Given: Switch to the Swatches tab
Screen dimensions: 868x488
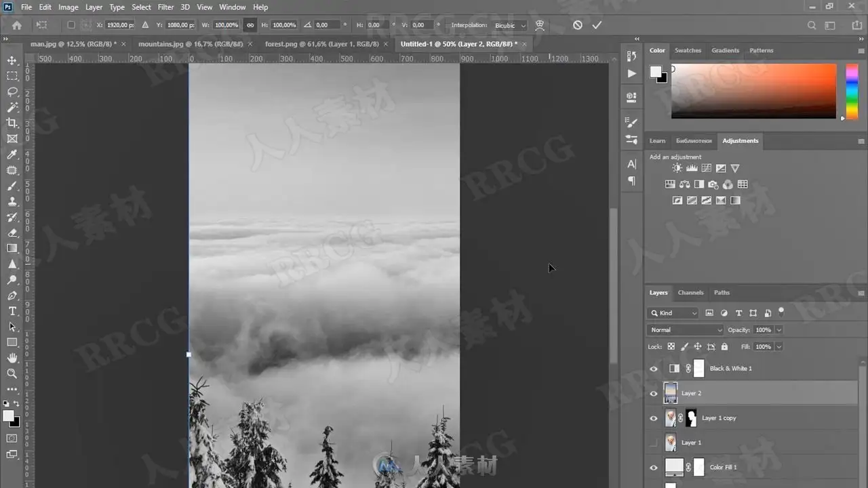Looking at the screenshot, I should point(688,50).
